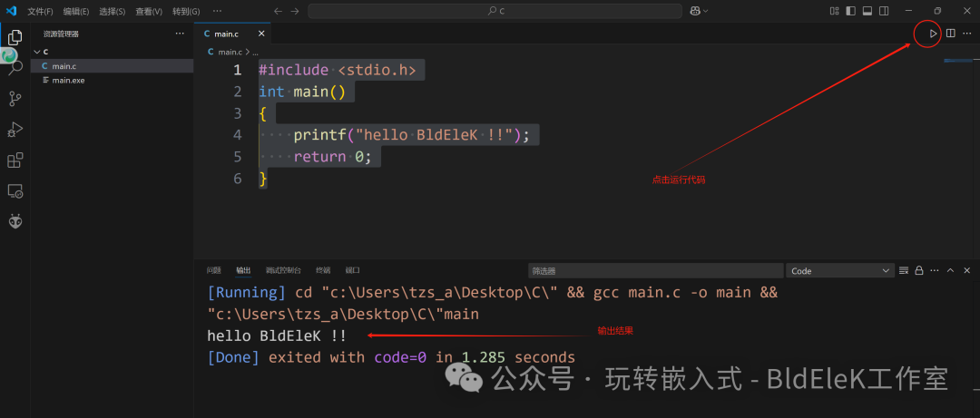Viewport: 980px width, 418px height.
Task: Open the Run and Debug view
Action: click(x=15, y=129)
